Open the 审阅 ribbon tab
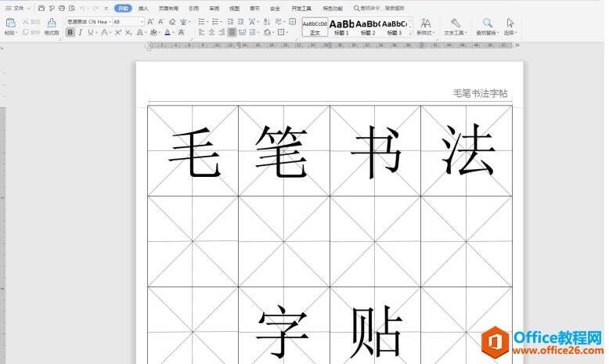The height and width of the screenshot is (364, 609). pos(214,8)
